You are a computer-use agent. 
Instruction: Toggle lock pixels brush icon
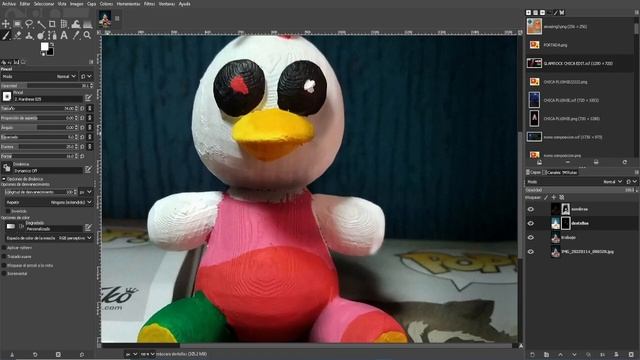tap(546, 198)
